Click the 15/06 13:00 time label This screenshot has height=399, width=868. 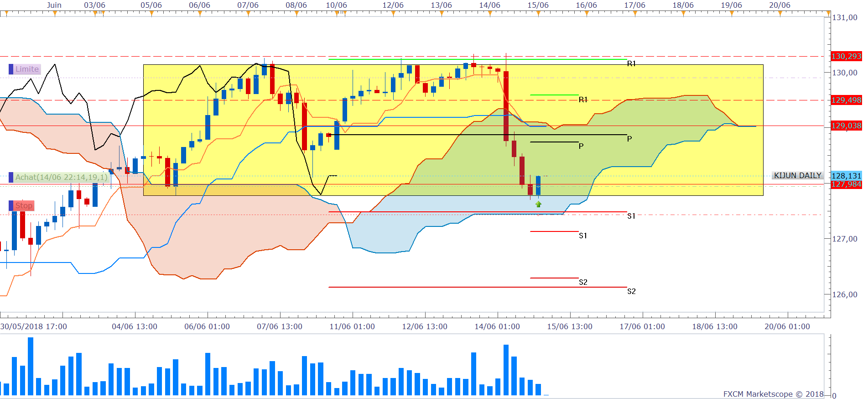(570, 326)
